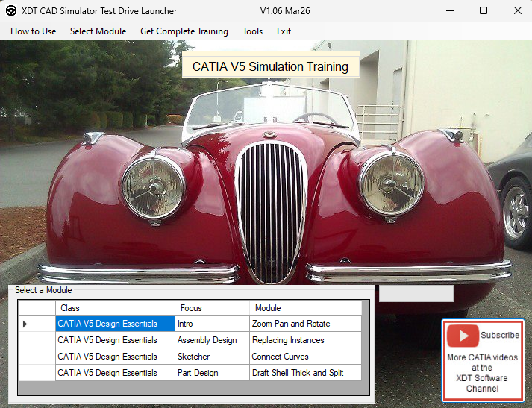Click the steering wheel app icon in title bar
The image size is (532, 408).
[x=11, y=11]
